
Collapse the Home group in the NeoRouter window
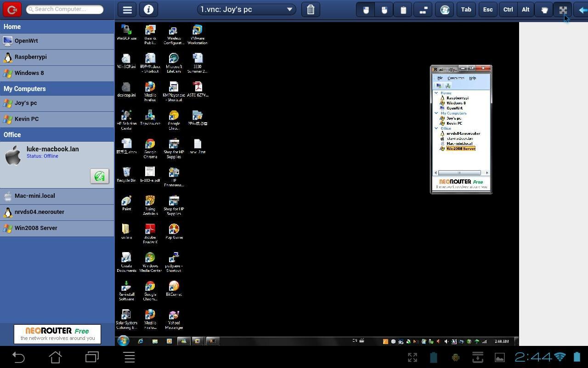coord(436,92)
